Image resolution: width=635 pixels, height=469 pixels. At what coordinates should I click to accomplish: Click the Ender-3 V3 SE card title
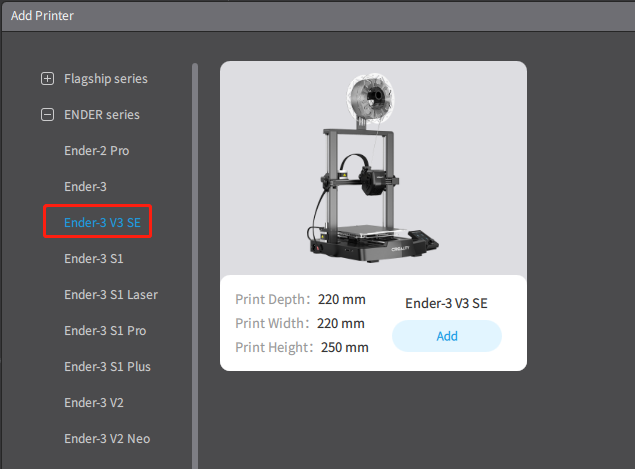point(446,303)
